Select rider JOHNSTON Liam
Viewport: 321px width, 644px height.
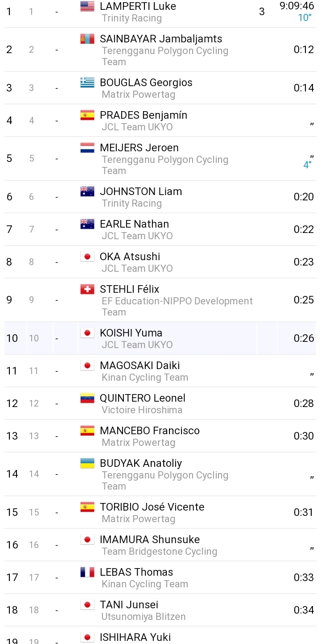click(x=141, y=191)
